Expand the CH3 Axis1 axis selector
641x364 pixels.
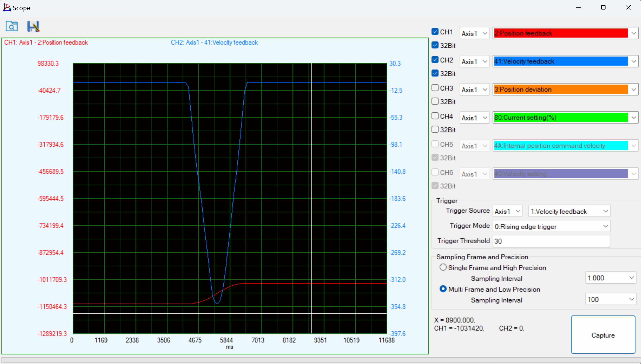coord(485,89)
